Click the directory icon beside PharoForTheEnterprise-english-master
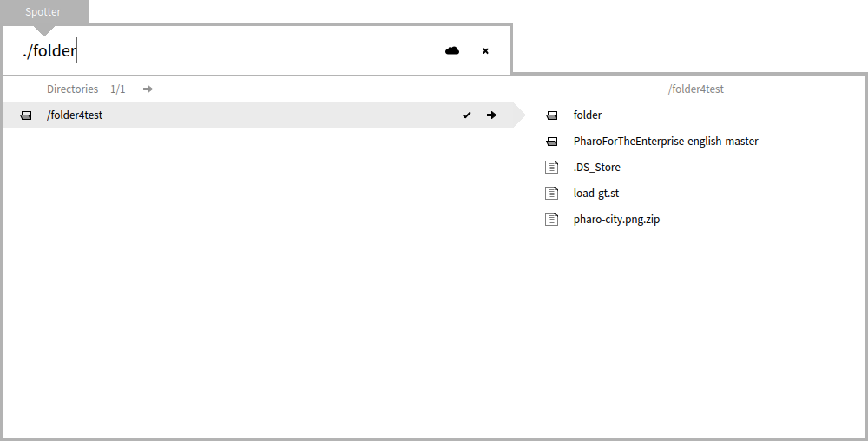The width and height of the screenshot is (868, 441). (552, 142)
